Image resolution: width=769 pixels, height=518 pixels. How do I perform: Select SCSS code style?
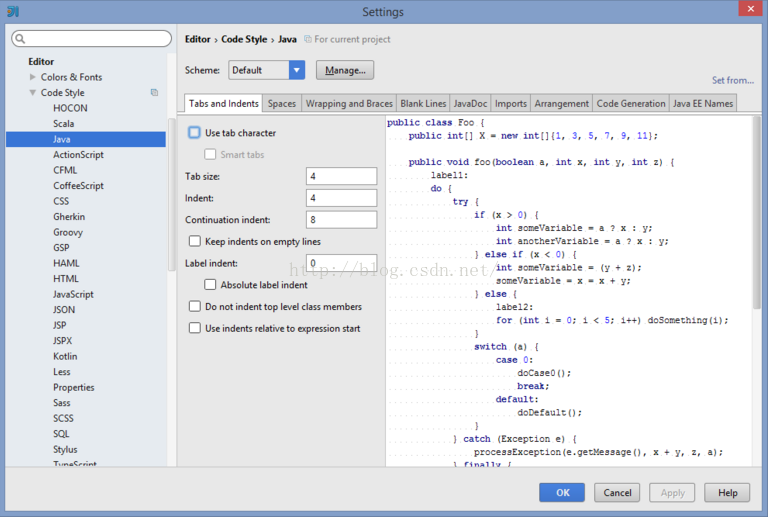point(63,418)
